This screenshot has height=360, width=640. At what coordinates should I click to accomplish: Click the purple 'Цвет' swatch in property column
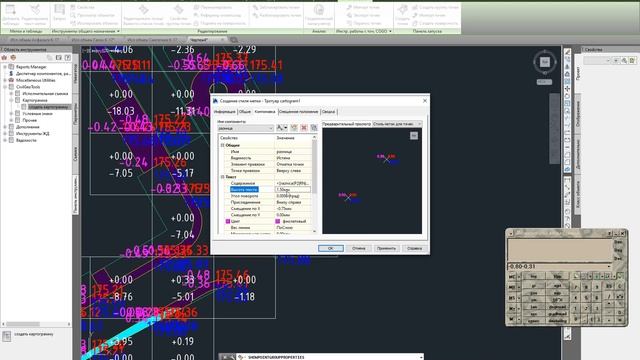click(x=228, y=221)
